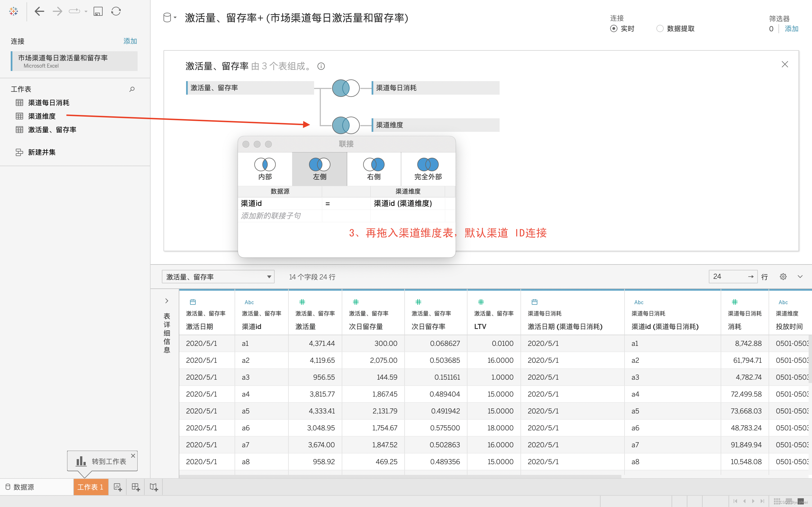Click the back arrow in toolbar
The height and width of the screenshot is (507, 812).
pyautogui.click(x=39, y=11)
